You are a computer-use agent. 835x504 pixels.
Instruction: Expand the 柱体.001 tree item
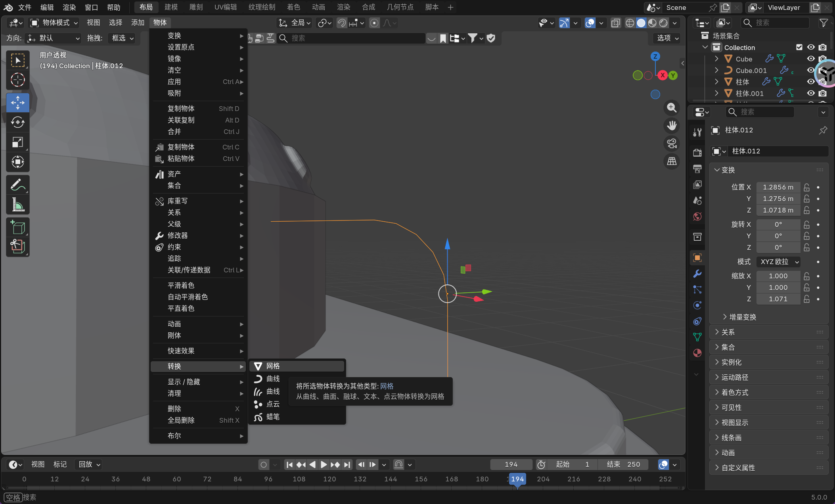click(716, 93)
